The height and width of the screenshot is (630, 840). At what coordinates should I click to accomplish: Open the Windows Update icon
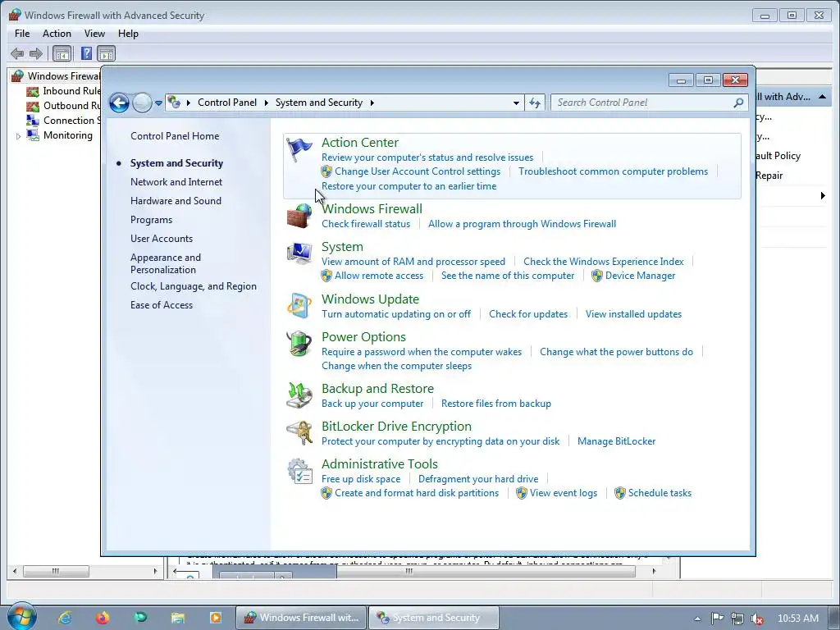tap(299, 305)
